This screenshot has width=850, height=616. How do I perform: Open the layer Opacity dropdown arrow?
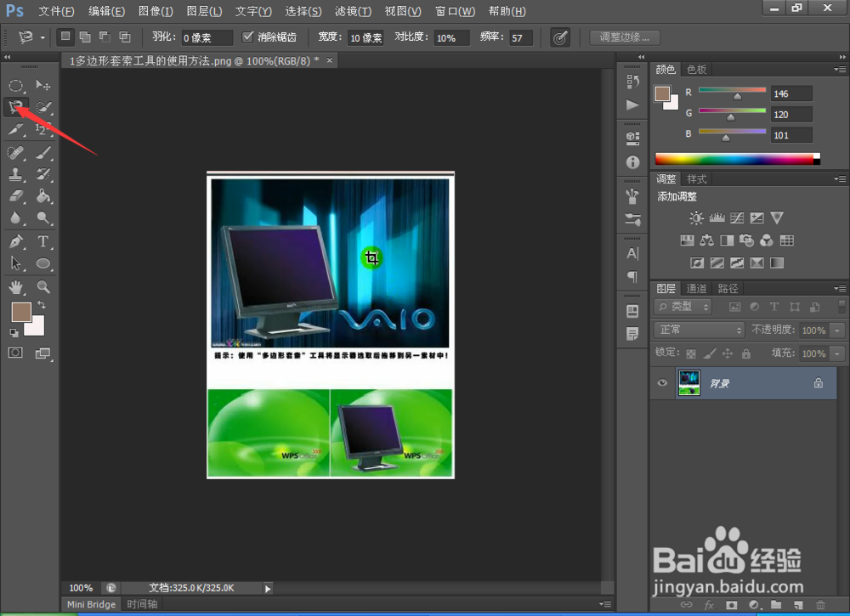837,330
